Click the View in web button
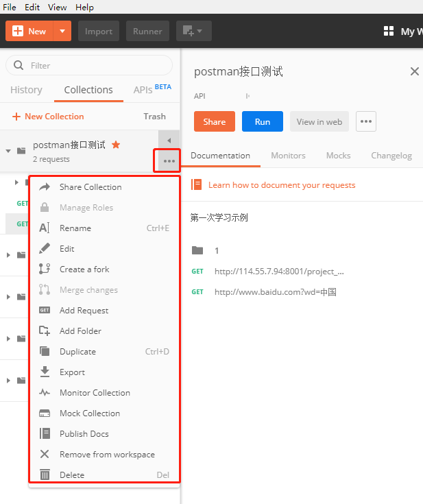The height and width of the screenshot is (504, 423). (319, 121)
